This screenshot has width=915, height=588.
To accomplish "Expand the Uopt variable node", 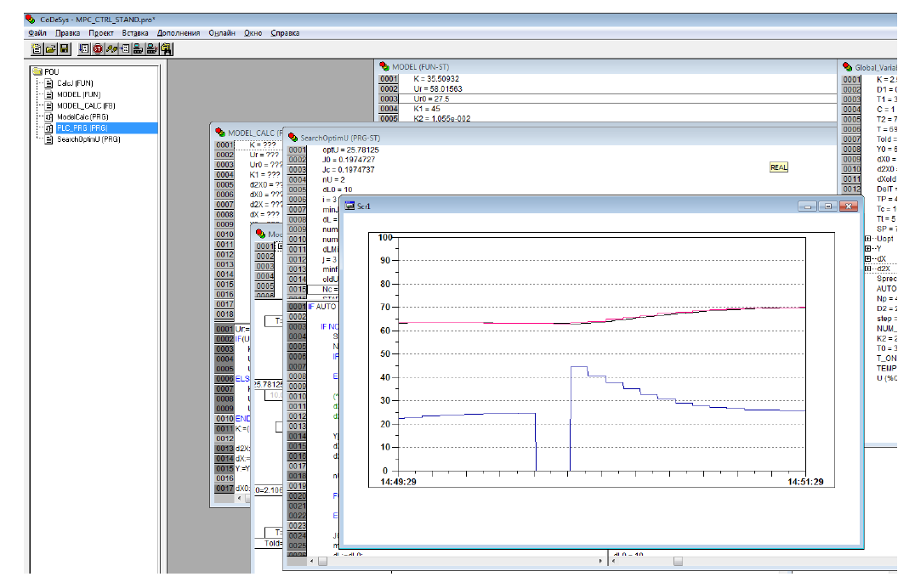I will (867, 239).
